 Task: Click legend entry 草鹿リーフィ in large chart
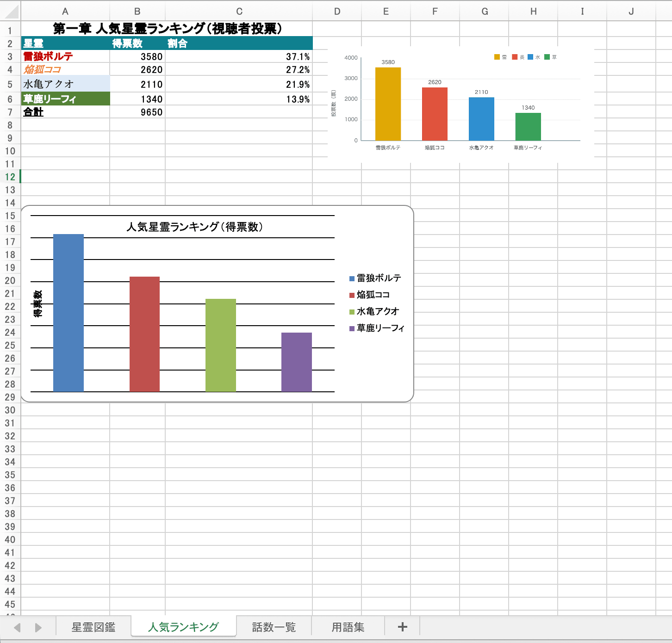[377, 328]
